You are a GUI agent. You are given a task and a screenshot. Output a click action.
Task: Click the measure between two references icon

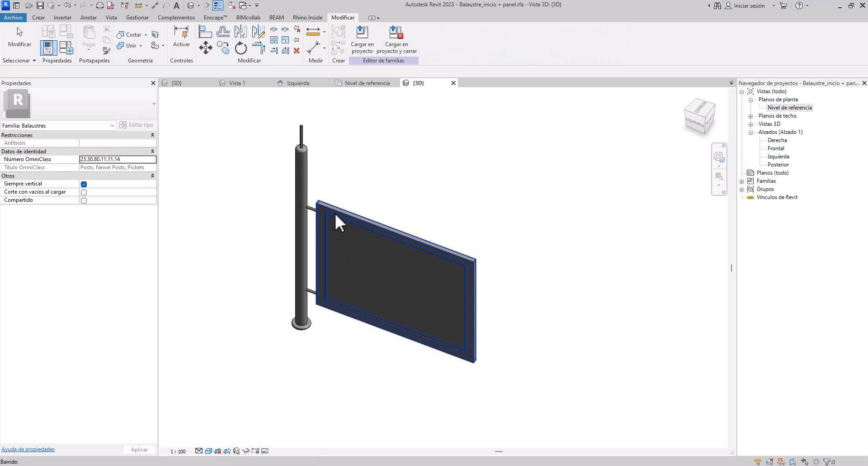pyautogui.click(x=313, y=32)
